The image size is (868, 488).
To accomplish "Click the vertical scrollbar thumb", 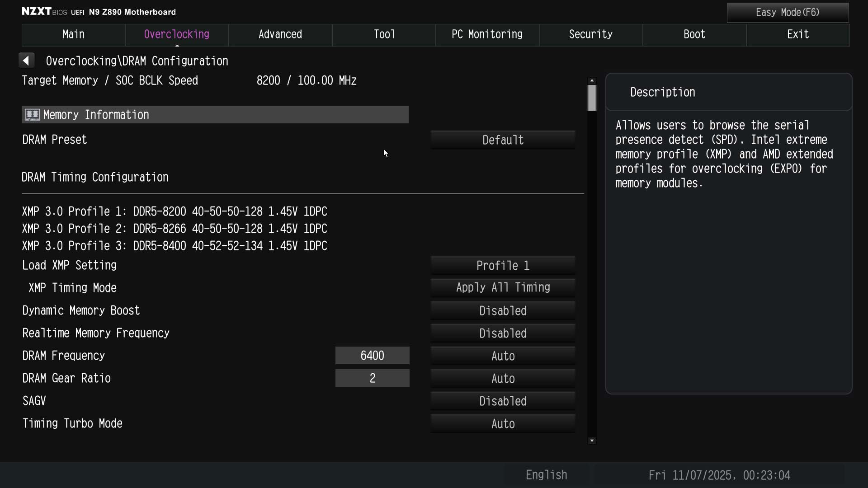I will click(592, 98).
